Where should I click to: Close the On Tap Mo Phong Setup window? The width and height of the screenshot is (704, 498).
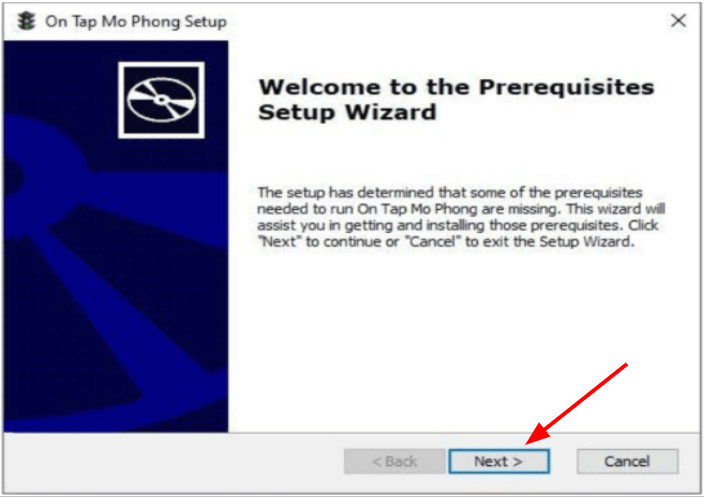coord(678,20)
